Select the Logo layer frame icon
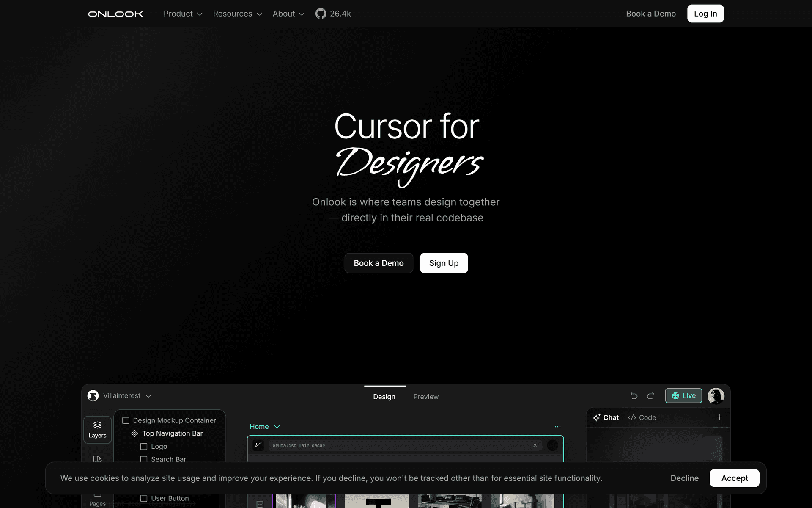 pyautogui.click(x=144, y=447)
